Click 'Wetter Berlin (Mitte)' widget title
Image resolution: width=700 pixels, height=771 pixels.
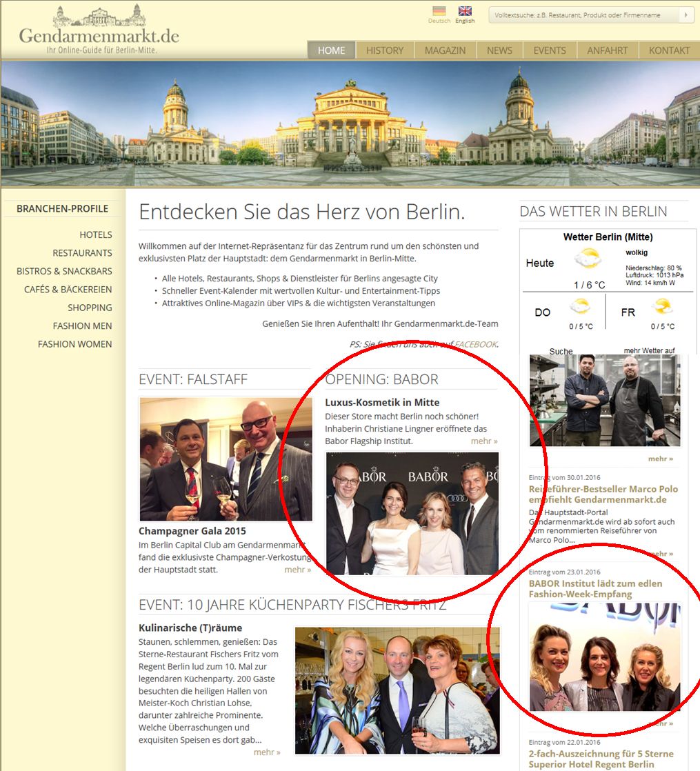pyautogui.click(x=608, y=237)
